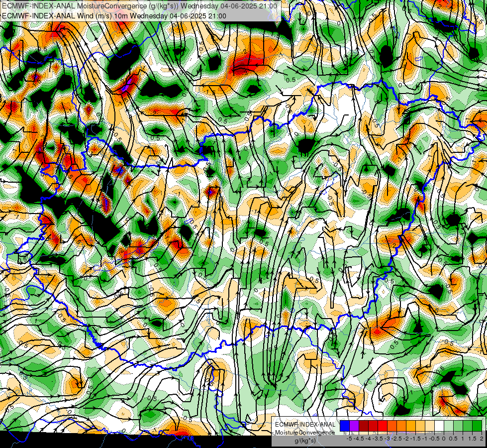Screen dimensions: 487x448
Task: Pick the medium green swatch (1 to 1.5)
Action: (468, 426)
